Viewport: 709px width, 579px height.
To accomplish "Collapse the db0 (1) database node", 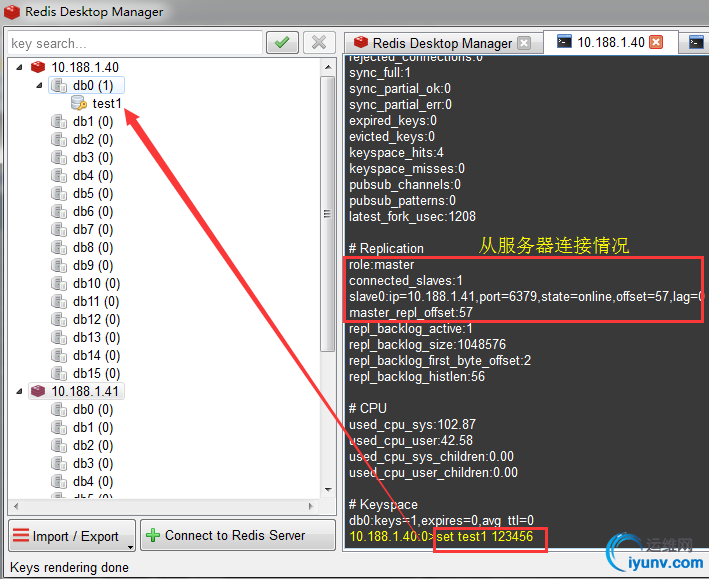I will [39, 85].
